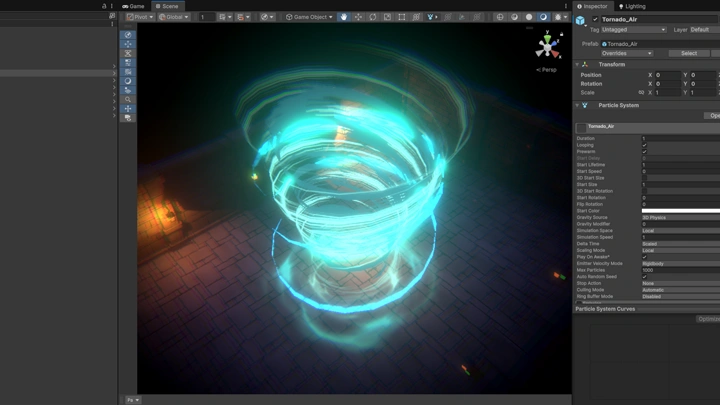Switch to the Game tab

133,6
